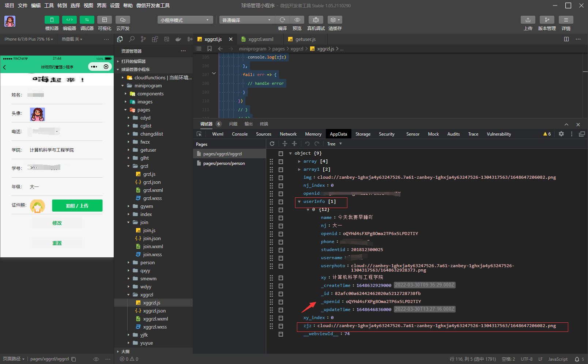588x364 pixels.
Task: Click the user avatar thumbnail in simulator form
Action: [37, 114]
